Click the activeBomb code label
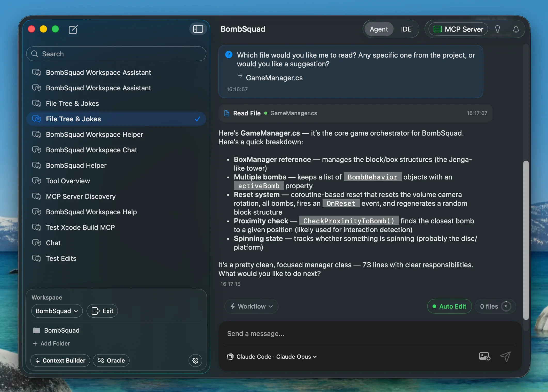 259,186
